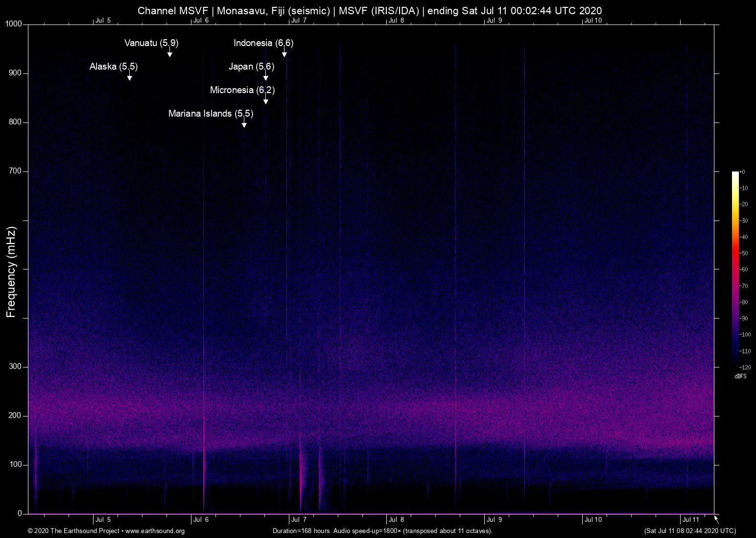Click the -60 mark on the color scale
The width and height of the screenshot is (756, 538).
(744, 269)
